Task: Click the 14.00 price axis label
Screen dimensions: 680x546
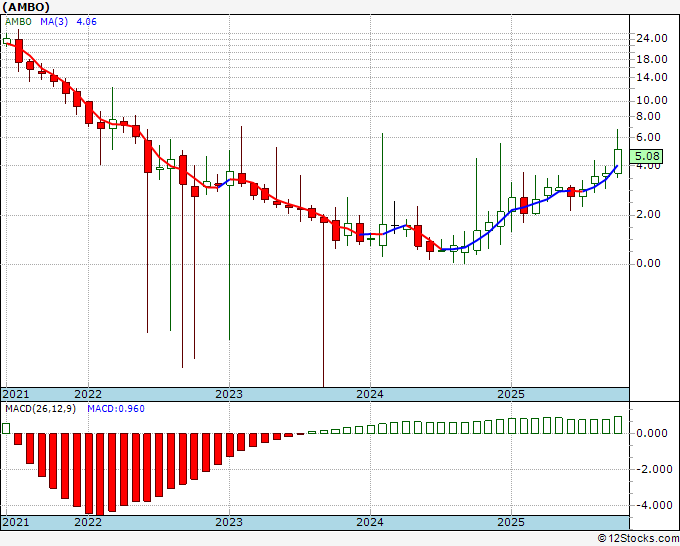Action: 651,77
